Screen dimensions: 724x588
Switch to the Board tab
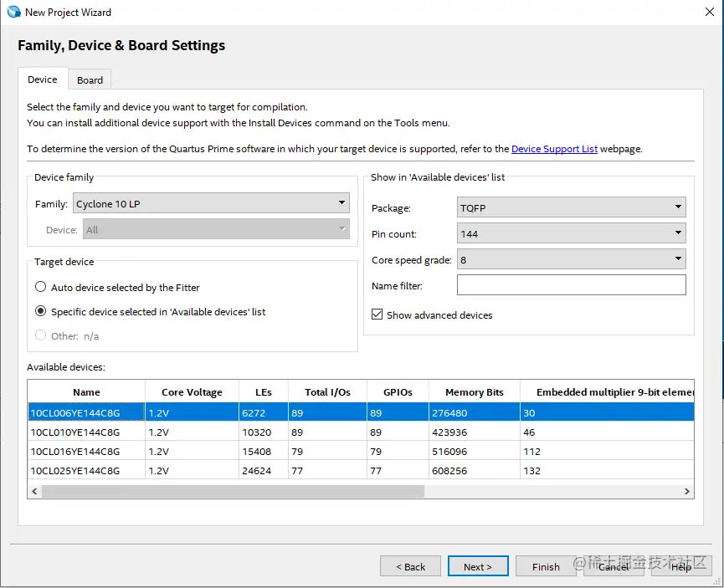[90, 80]
